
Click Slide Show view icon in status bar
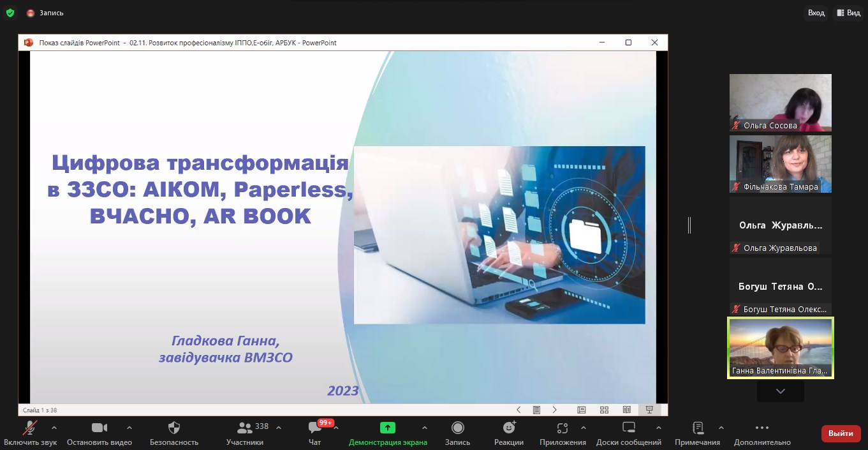[649, 410]
